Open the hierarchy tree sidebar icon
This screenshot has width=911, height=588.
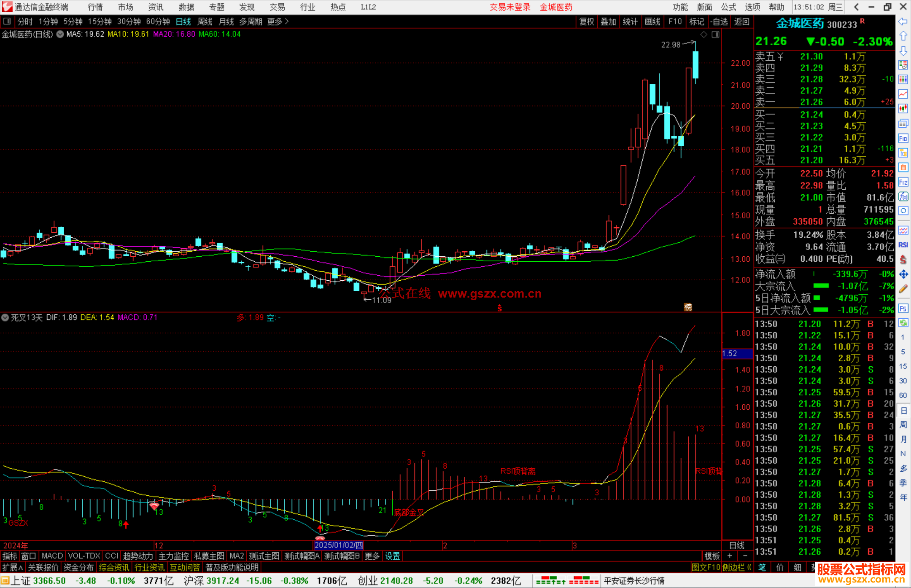pyautogui.click(x=903, y=153)
